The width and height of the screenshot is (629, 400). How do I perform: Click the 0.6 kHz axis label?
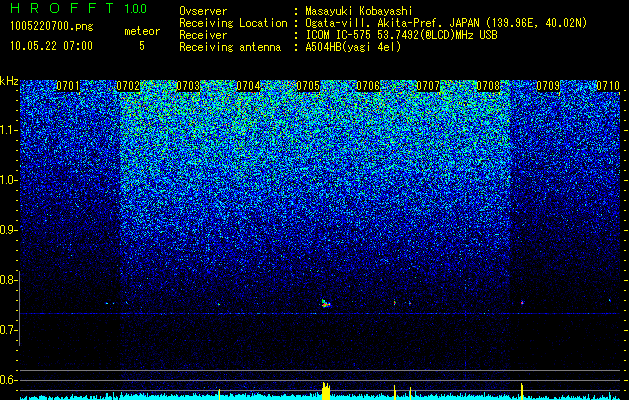(9, 380)
